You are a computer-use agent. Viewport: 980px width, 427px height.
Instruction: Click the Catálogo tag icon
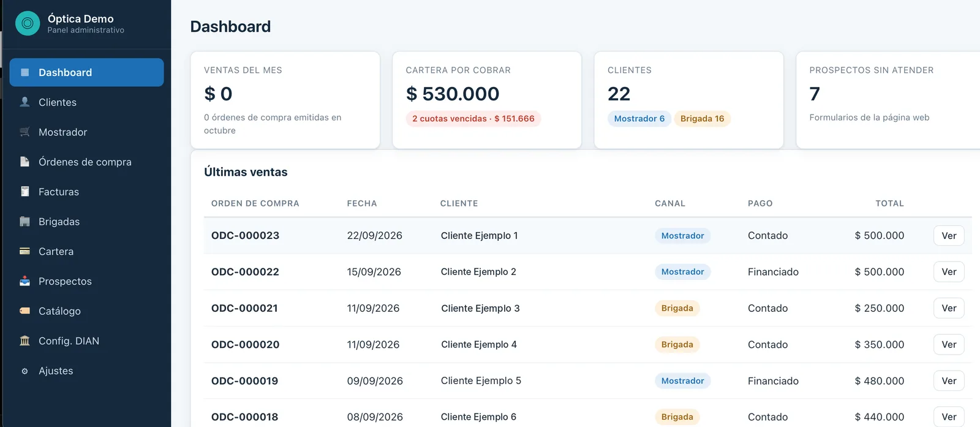click(x=25, y=311)
